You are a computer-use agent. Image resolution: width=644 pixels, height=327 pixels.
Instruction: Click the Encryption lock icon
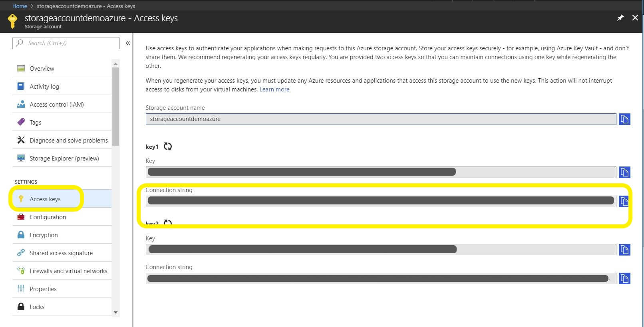[x=21, y=235]
